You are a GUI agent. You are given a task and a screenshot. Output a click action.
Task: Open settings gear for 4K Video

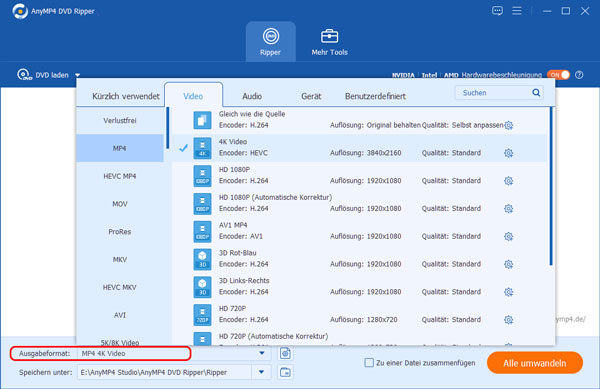[x=509, y=153]
